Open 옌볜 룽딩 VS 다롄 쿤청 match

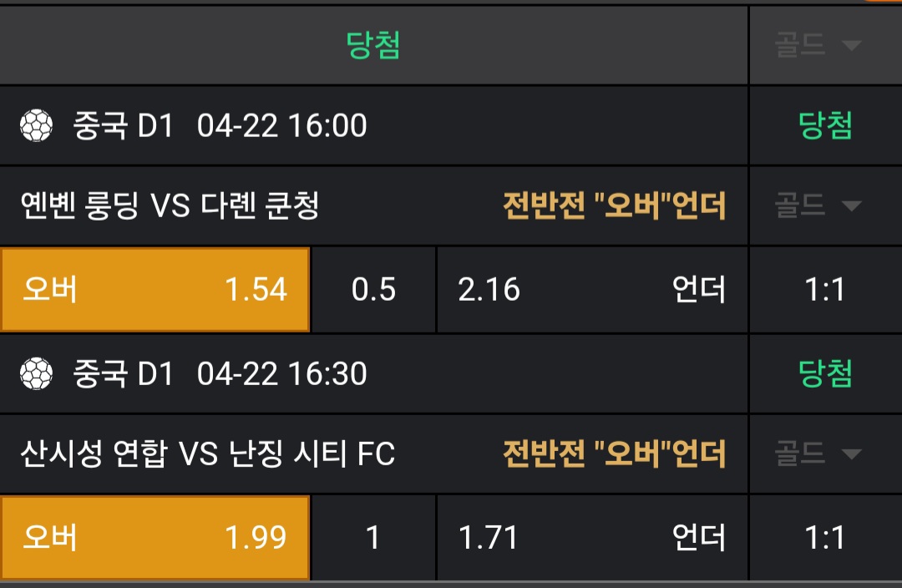tap(170, 205)
